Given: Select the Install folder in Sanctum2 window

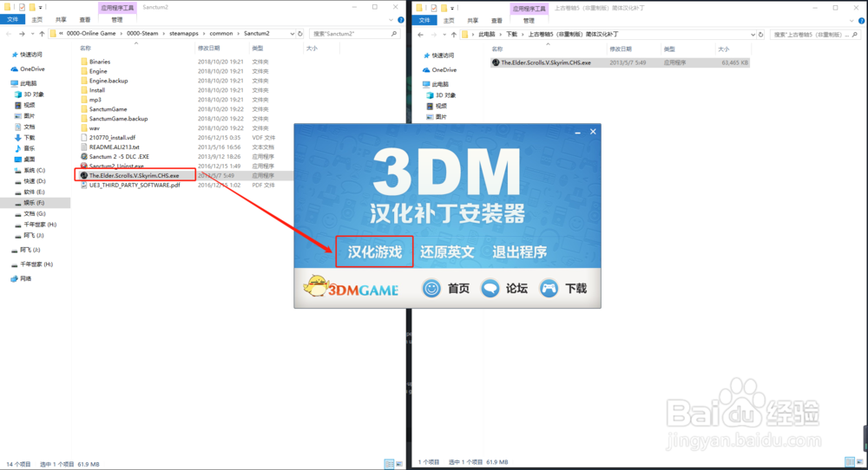Looking at the screenshot, I should click(x=97, y=89).
